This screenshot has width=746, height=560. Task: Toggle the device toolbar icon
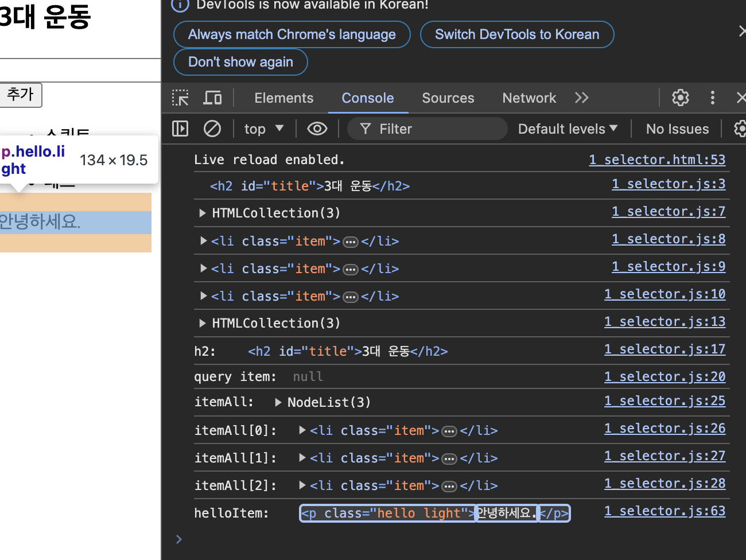point(212,98)
